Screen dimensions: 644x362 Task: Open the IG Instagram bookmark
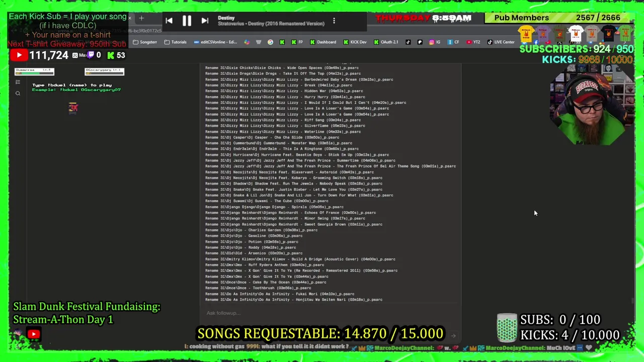(x=435, y=42)
